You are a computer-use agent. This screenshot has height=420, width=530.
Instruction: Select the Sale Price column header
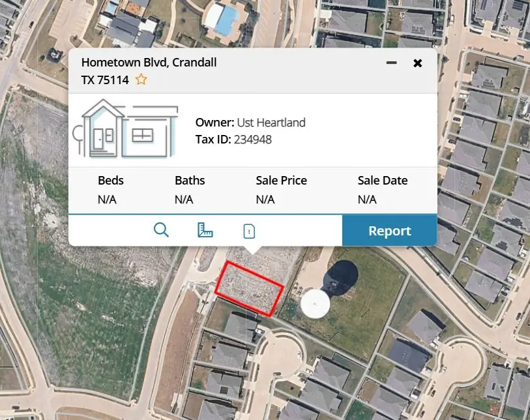tap(281, 180)
